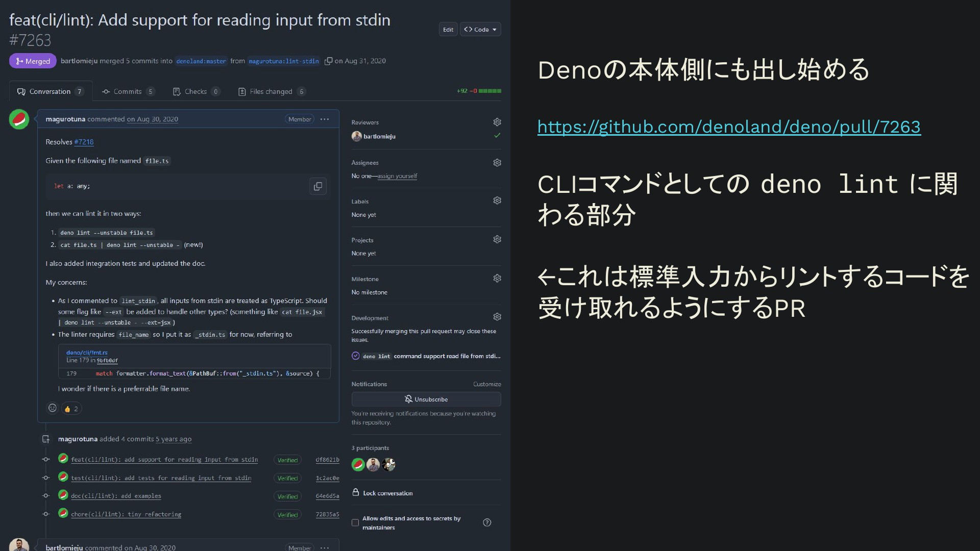Screen dimensions: 980x551
Task: Click the '5 years ago' commits timestamp
Action: 174,439
